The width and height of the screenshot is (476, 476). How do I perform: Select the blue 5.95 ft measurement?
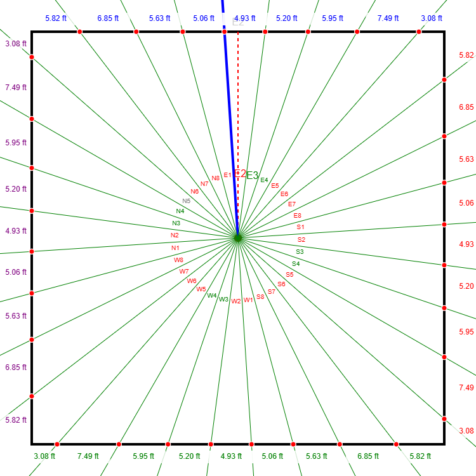333,18
